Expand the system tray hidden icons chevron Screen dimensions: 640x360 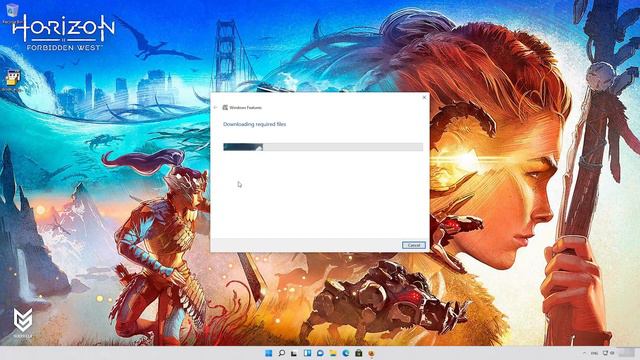pos(584,353)
